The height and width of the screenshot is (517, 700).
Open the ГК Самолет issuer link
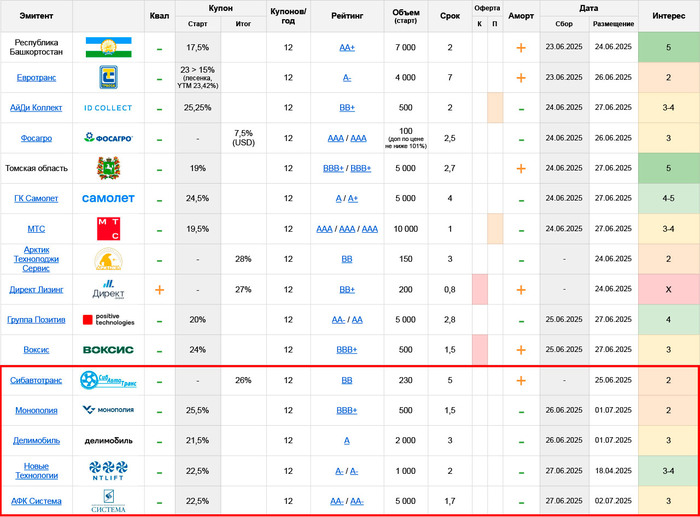pos(36,198)
